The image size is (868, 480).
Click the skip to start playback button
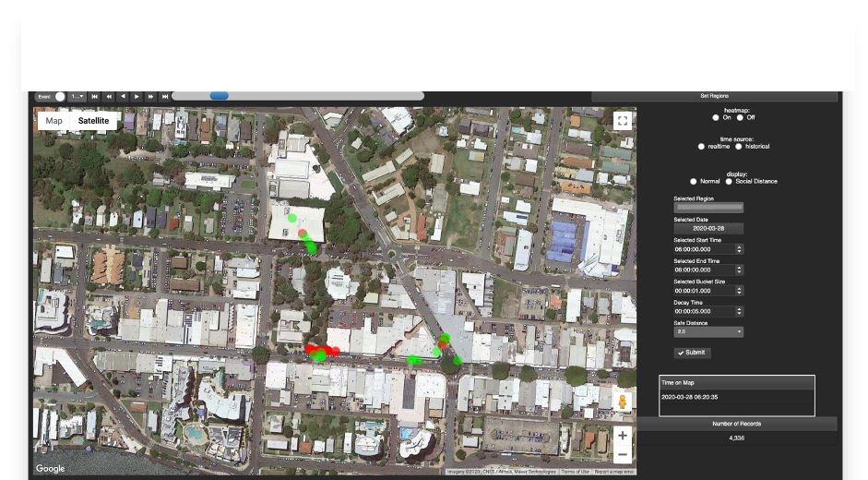(x=94, y=96)
